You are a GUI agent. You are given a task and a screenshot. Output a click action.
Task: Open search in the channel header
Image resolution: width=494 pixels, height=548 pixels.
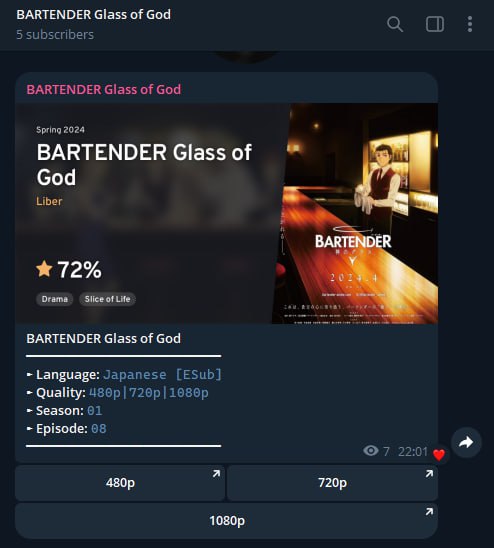(395, 24)
